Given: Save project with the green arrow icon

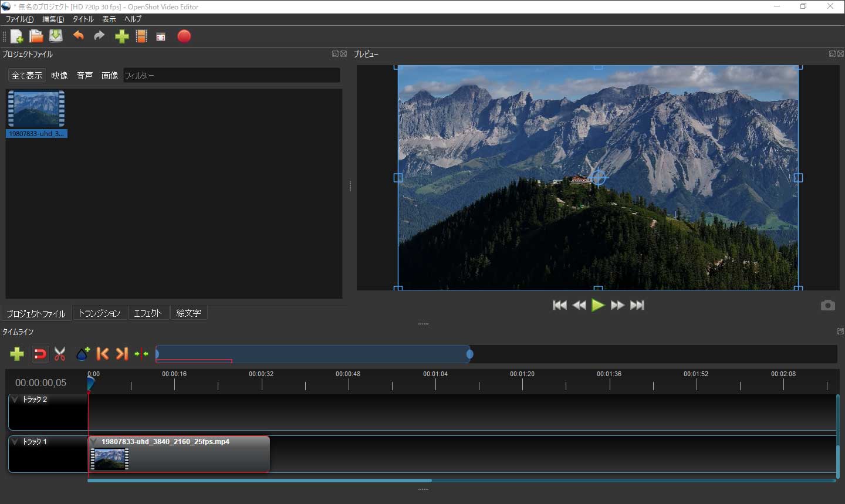Looking at the screenshot, I should click(56, 36).
